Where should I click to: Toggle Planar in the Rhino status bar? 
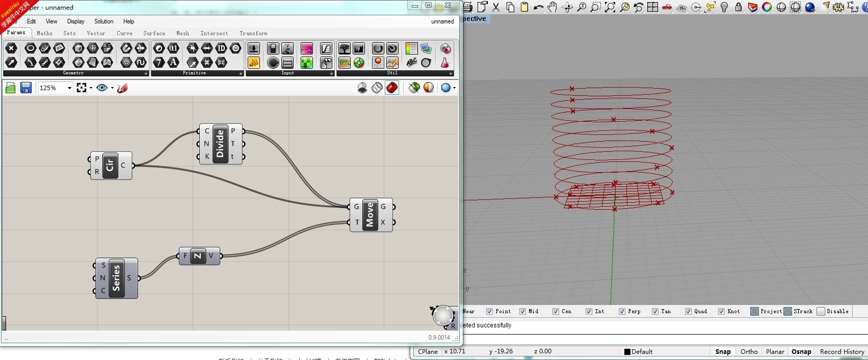(x=775, y=351)
